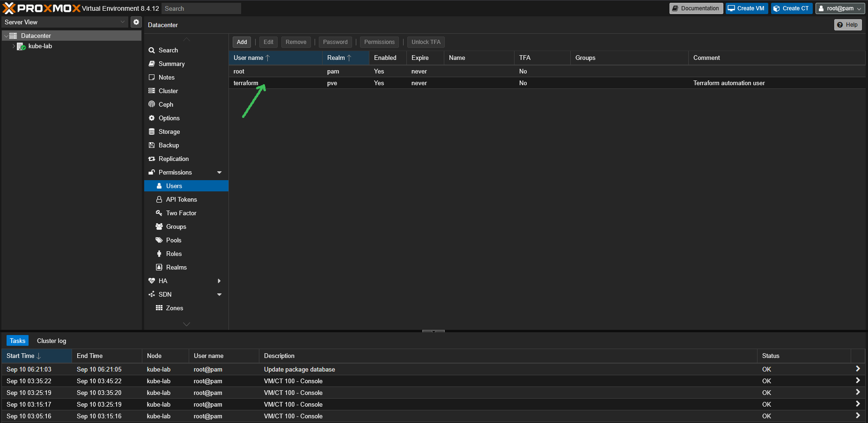This screenshot has width=868, height=423.
Task: Click the gear icon beside Server View
Action: (136, 22)
